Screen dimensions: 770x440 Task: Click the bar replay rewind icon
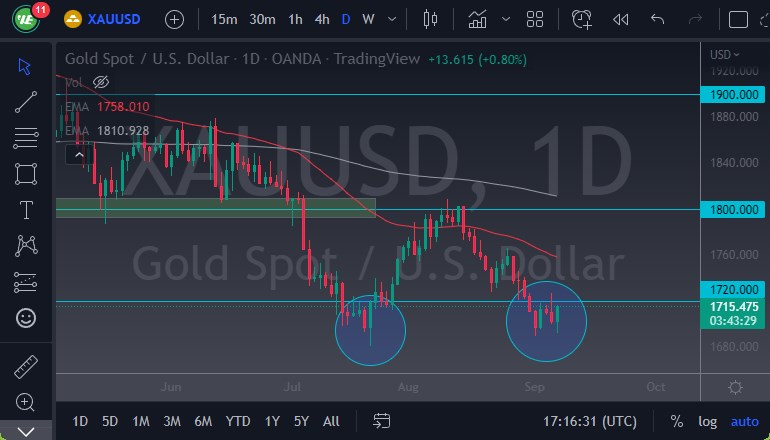pyautogui.click(x=621, y=19)
